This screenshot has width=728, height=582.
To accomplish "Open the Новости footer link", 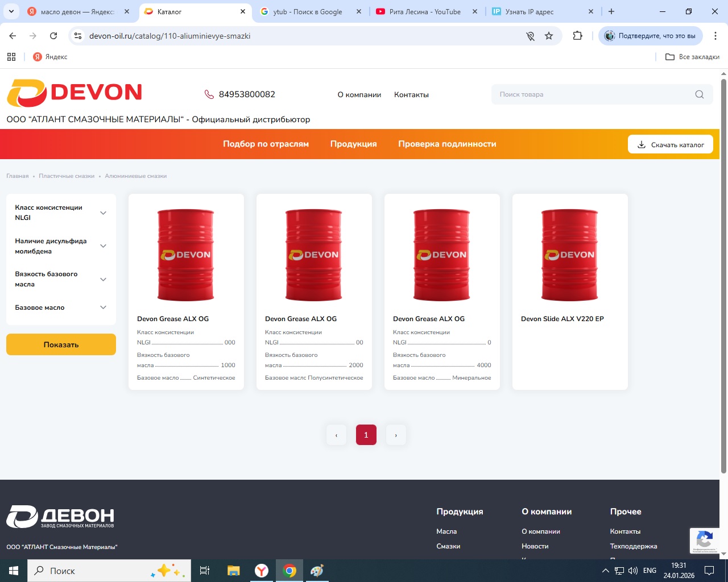I will tap(535, 546).
